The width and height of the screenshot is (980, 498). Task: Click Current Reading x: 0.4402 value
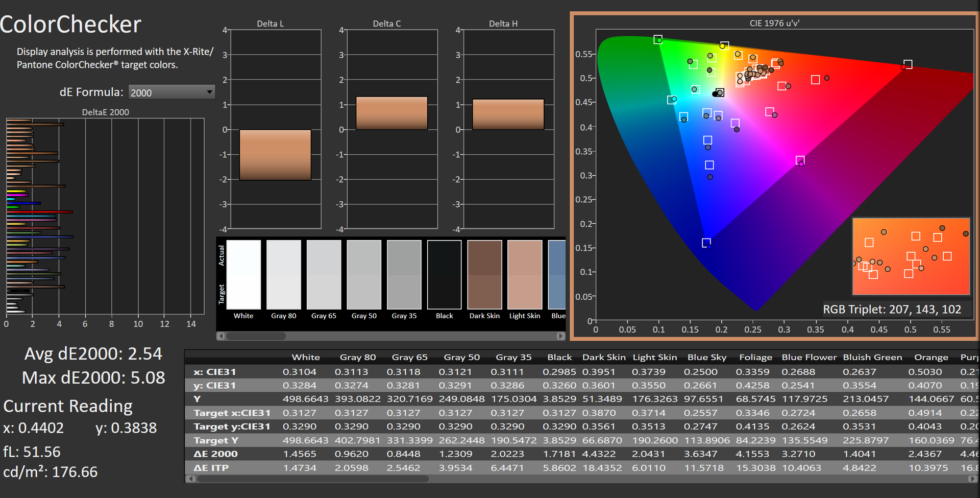coord(34,428)
